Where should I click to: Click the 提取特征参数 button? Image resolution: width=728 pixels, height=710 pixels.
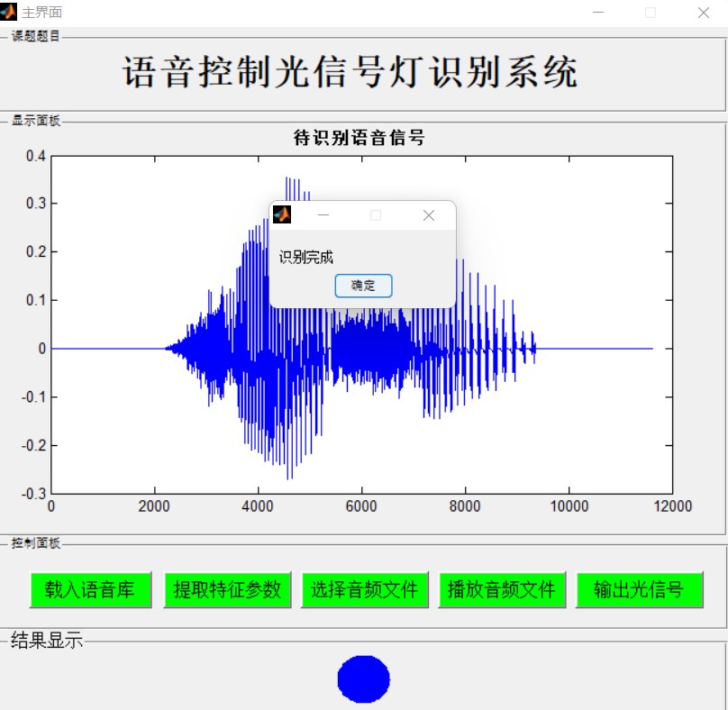[x=227, y=590]
